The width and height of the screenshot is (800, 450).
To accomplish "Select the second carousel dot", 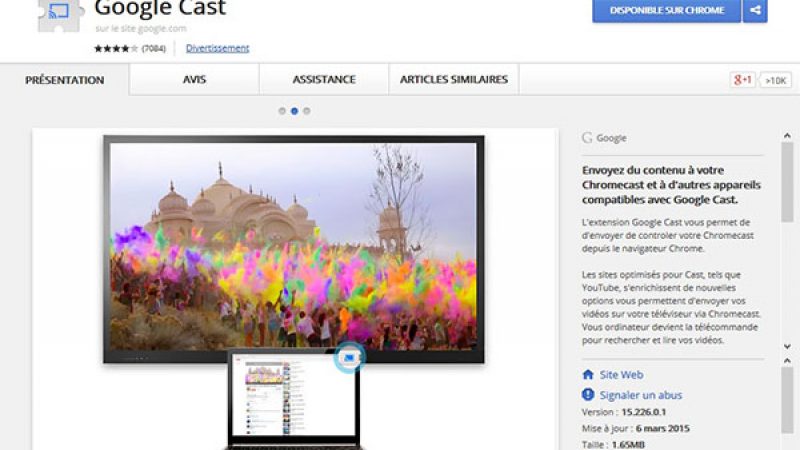I will [294, 111].
